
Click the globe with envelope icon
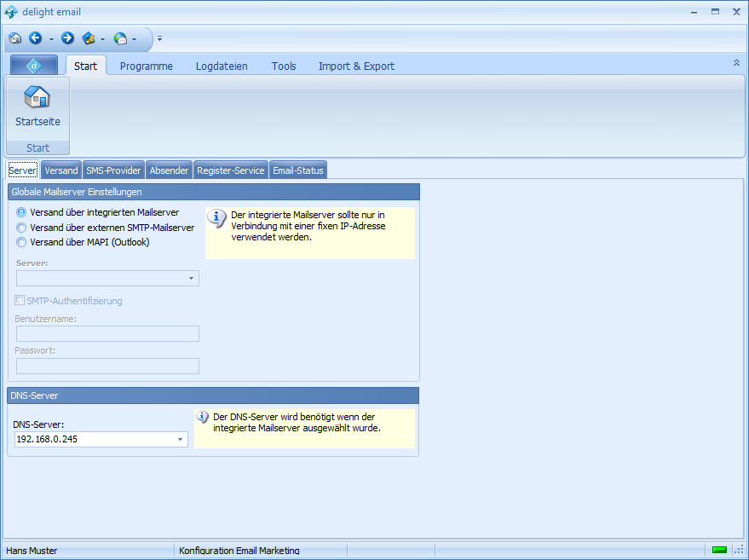point(120,38)
